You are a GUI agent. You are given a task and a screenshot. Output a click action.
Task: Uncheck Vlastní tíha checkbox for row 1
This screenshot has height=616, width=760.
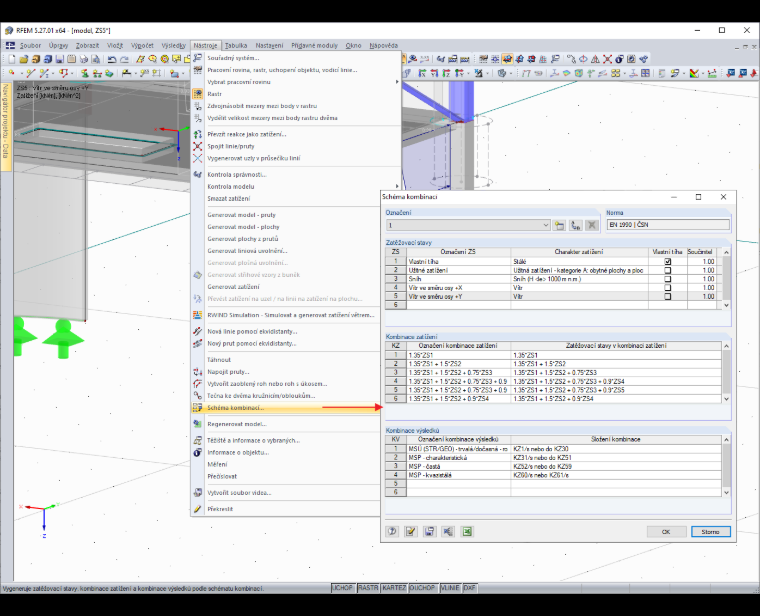(x=667, y=261)
